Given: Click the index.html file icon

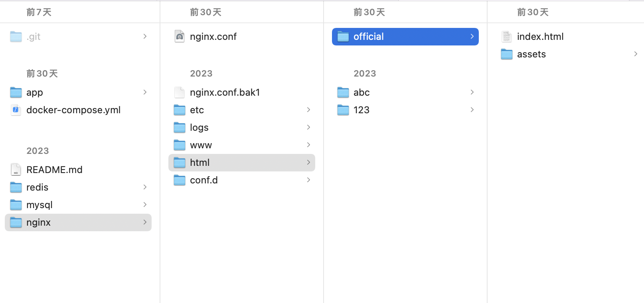Looking at the screenshot, I should [x=506, y=37].
